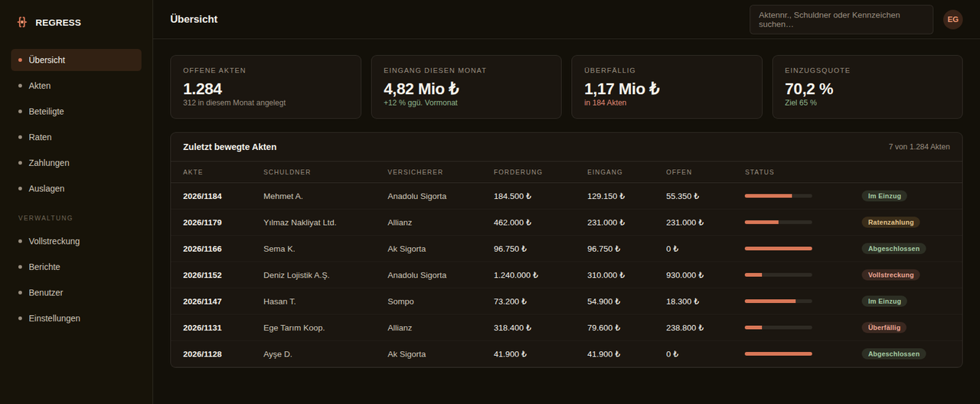Click the Abgeschlossen badge for Ayşe D.

pos(894,354)
